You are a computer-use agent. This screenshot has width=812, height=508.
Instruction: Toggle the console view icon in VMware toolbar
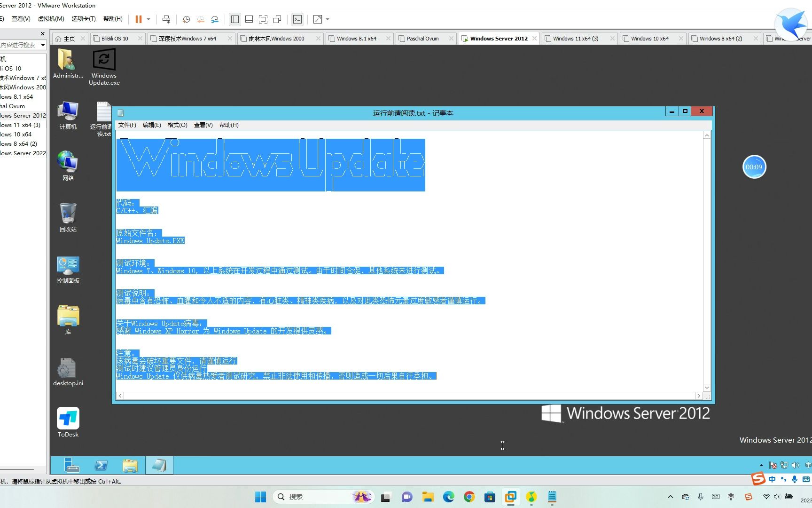297,19
